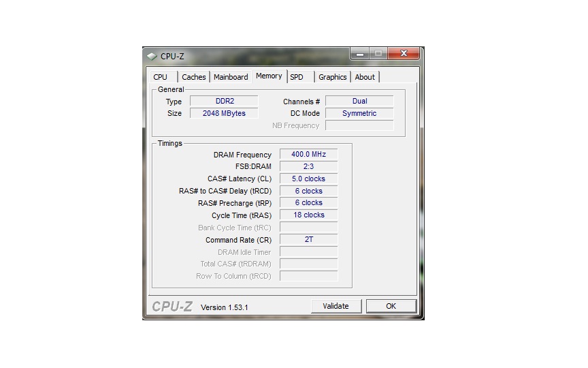Screen dimensions: 588x368
Task: Confirm with the OK button
Action: click(391, 306)
